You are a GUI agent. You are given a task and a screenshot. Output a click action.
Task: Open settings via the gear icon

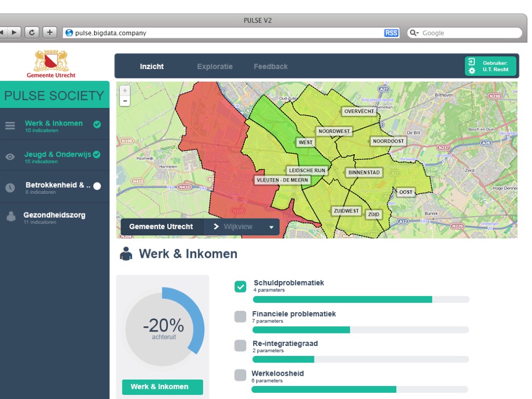point(472,71)
